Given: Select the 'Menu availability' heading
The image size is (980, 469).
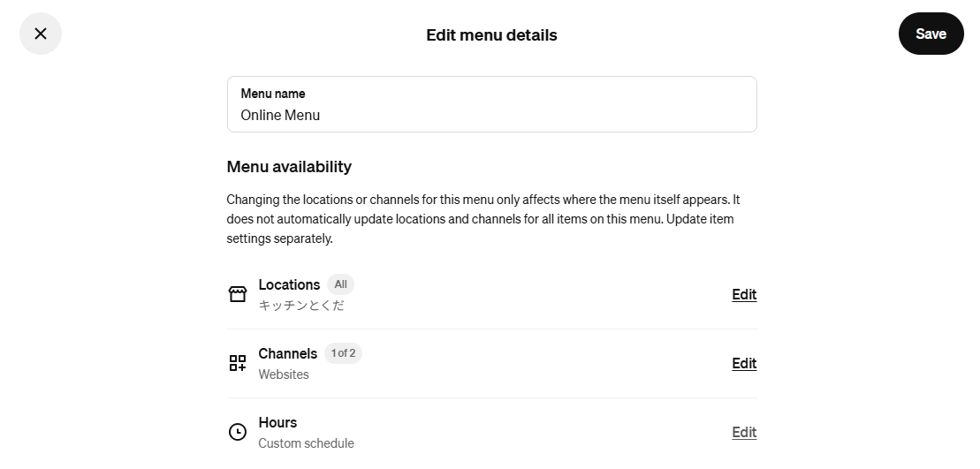Looking at the screenshot, I should coord(289,167).
